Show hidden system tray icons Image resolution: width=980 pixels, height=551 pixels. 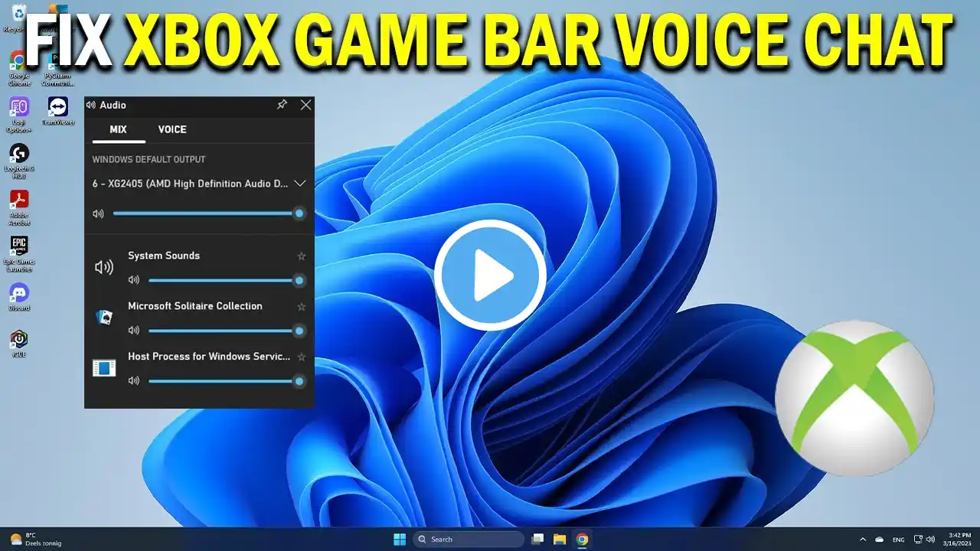[863, 539]
